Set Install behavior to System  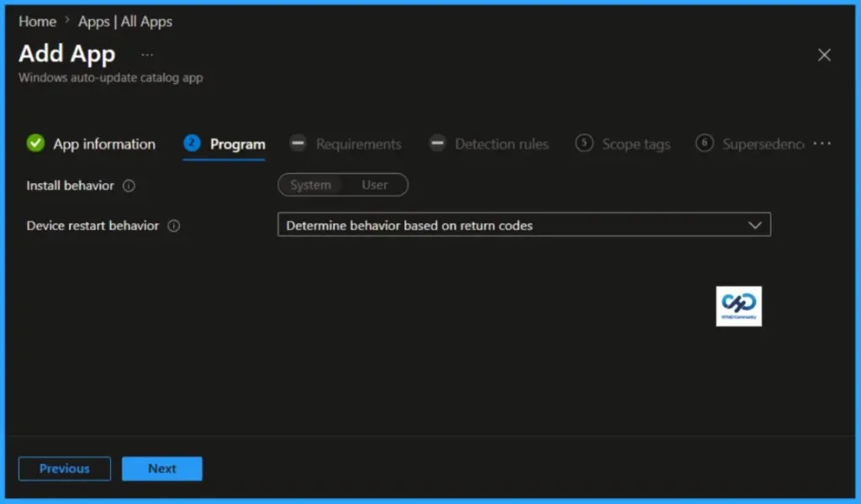[x=311, y=185]
